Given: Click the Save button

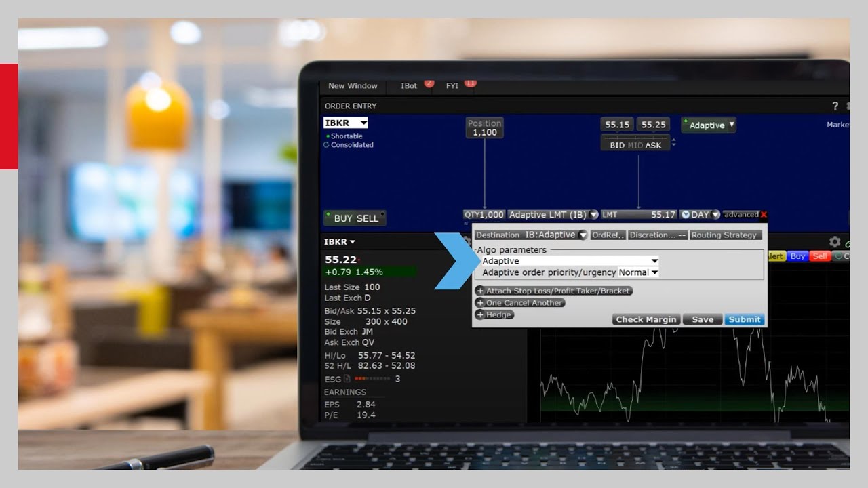Looking at the screenshot, I should pos(703,319).
